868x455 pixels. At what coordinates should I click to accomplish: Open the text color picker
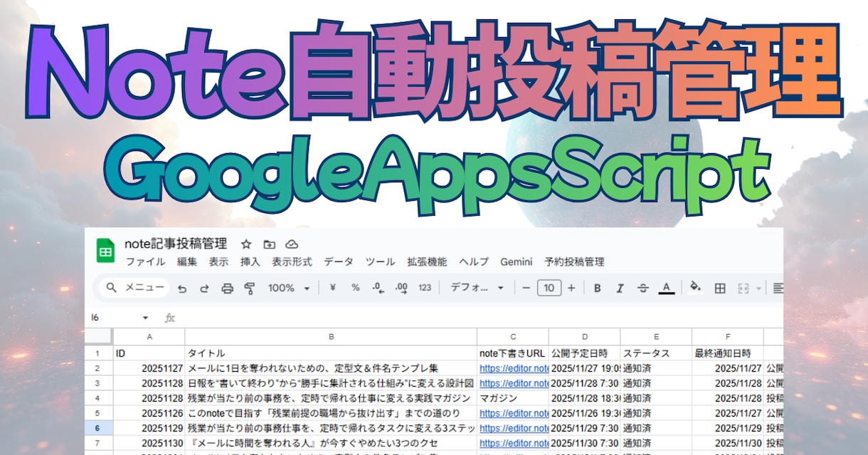click(x=666, y=288)
